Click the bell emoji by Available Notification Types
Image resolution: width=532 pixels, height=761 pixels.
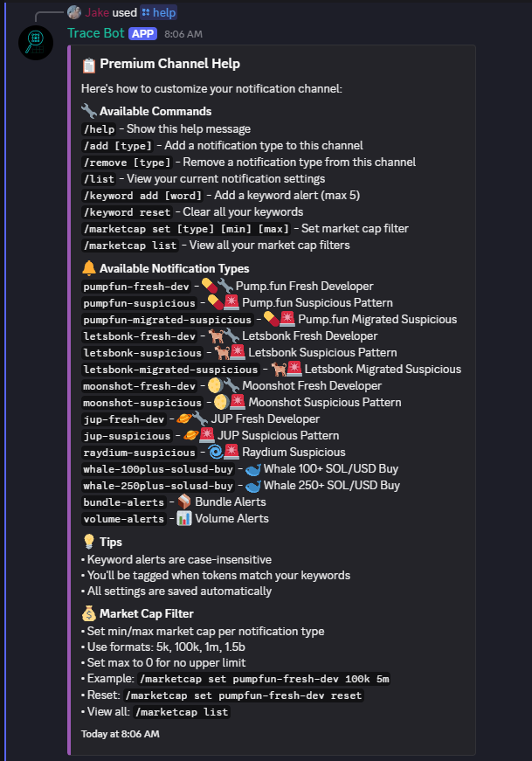pyautogui.click(x=89, y=268)
